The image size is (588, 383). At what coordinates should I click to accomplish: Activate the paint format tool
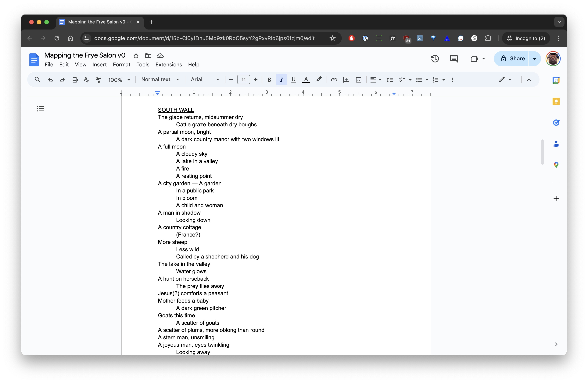pos(99,79)
